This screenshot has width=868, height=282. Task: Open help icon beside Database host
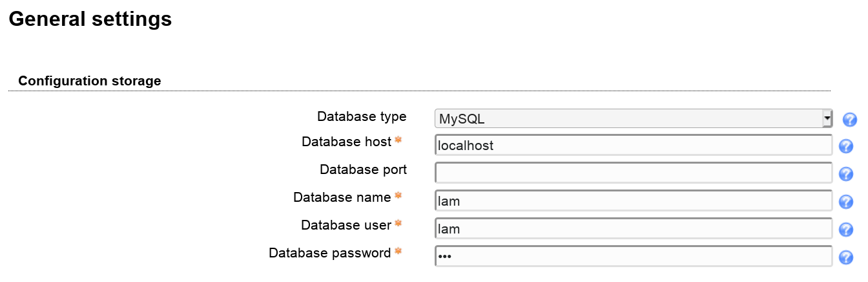point(846,147)
